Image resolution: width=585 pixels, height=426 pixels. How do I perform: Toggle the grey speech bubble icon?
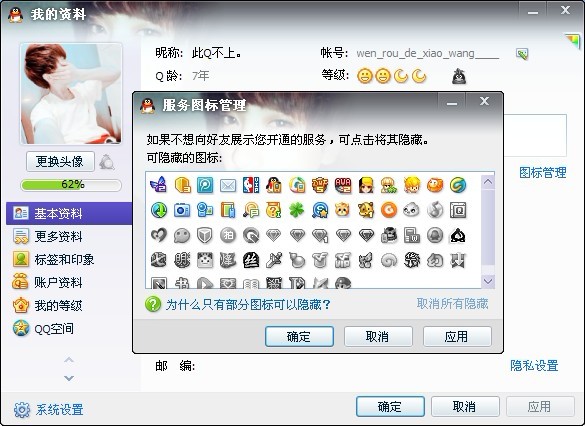(182, 235)
